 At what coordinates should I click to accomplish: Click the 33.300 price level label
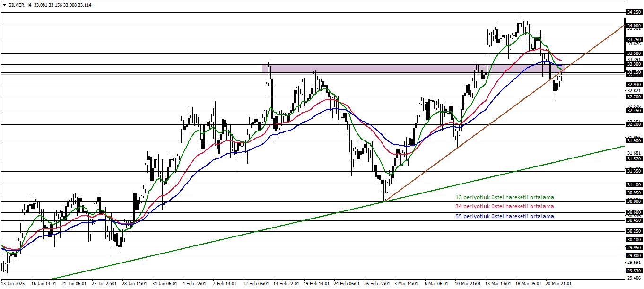[x=634, y=64]
